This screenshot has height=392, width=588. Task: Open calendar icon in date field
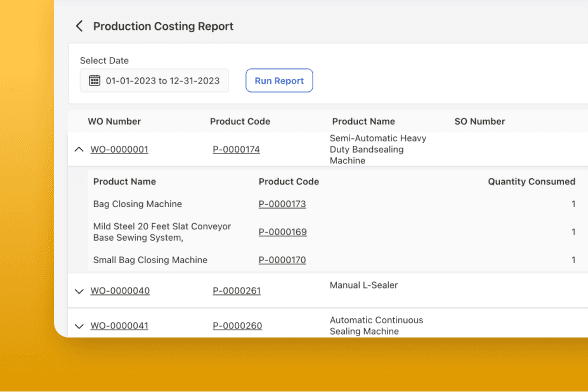94,80
